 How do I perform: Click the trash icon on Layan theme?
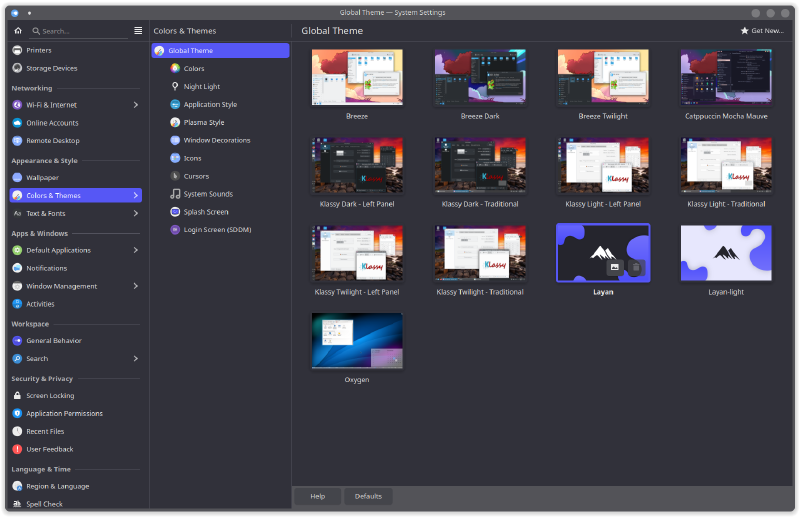[636, 267]
